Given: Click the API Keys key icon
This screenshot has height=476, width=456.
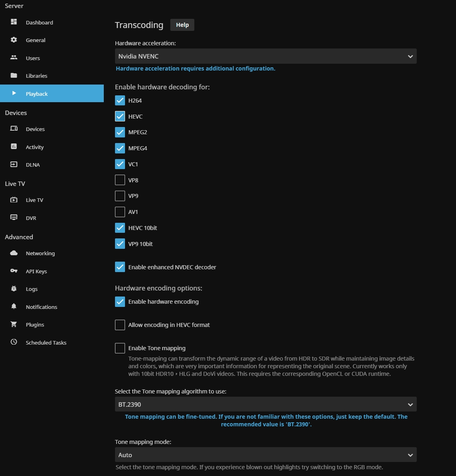Looking at the screenshot, I should (14, 271).
